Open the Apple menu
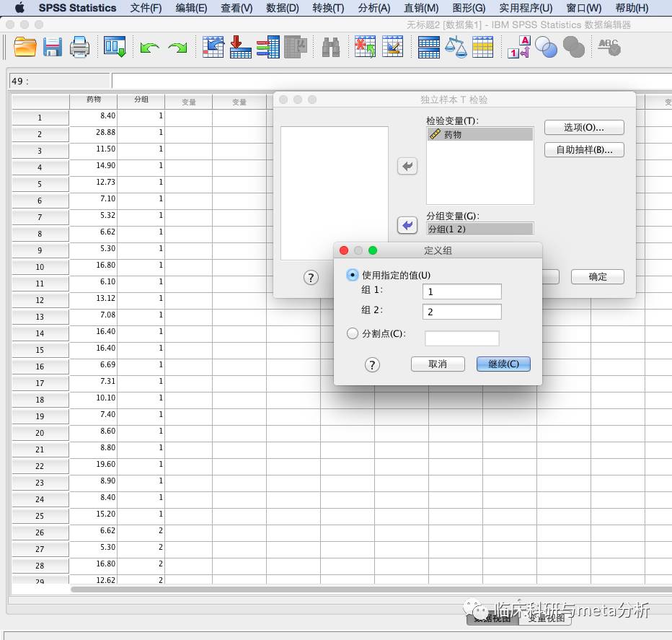 (19, 8)
